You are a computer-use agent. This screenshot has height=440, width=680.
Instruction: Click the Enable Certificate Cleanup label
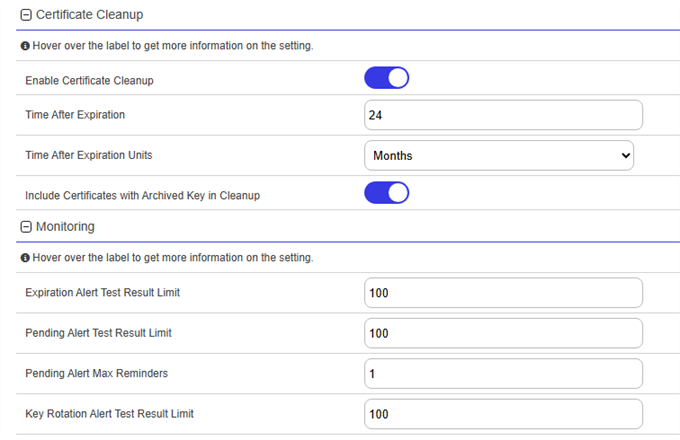[89, 80]
